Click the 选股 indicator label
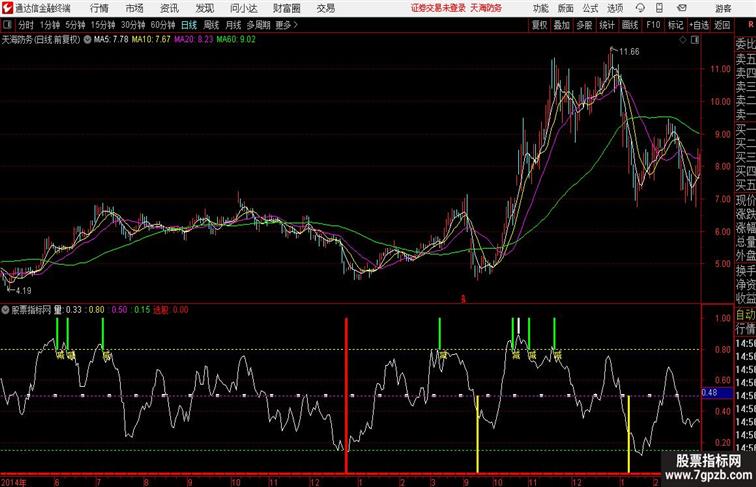This screenshot has height=487, width=756. tap(161, 310)
